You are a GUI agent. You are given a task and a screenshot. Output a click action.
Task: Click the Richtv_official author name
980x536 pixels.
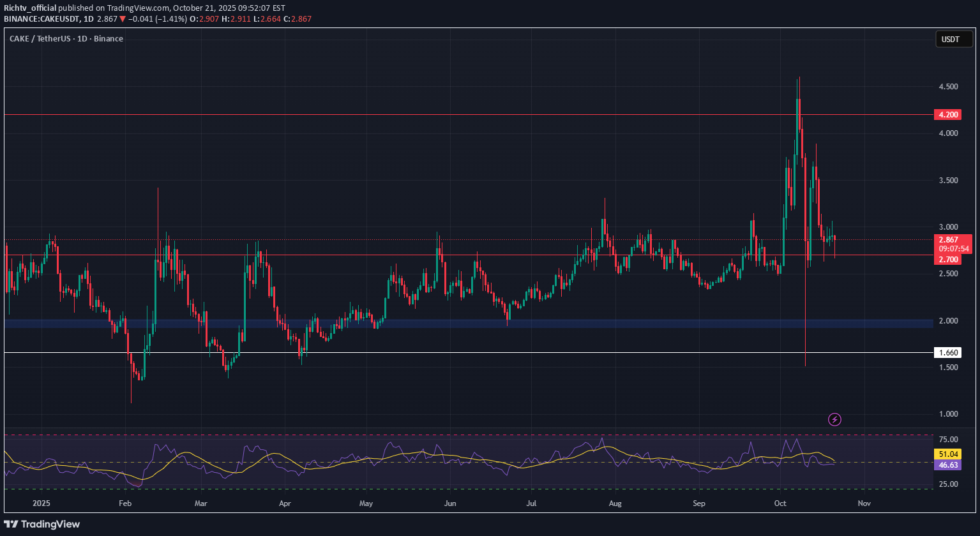tap(30, 8)
